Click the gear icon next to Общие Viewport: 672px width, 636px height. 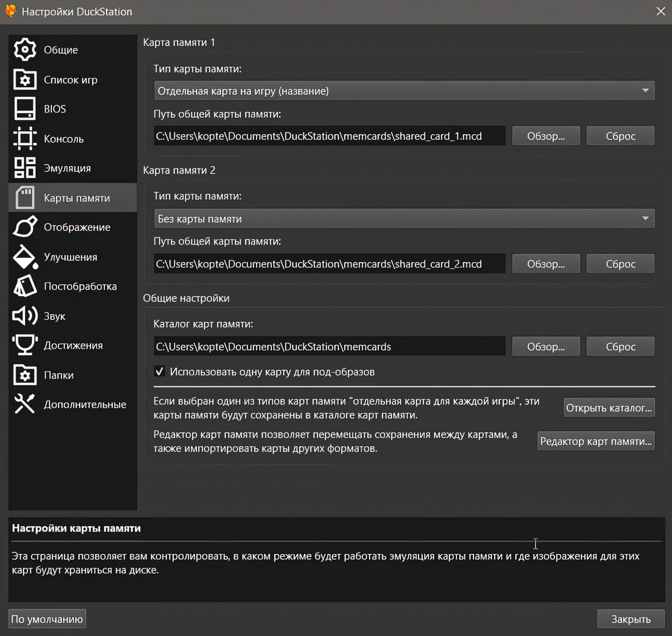coord(25,50)
